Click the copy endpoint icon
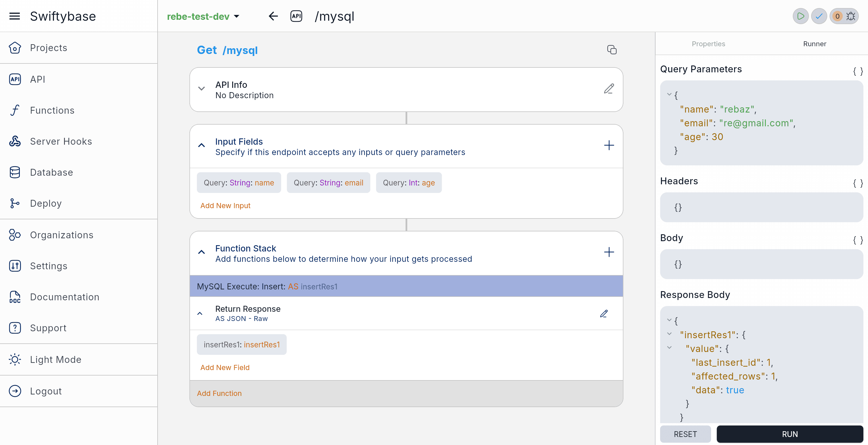 (612, 50)
